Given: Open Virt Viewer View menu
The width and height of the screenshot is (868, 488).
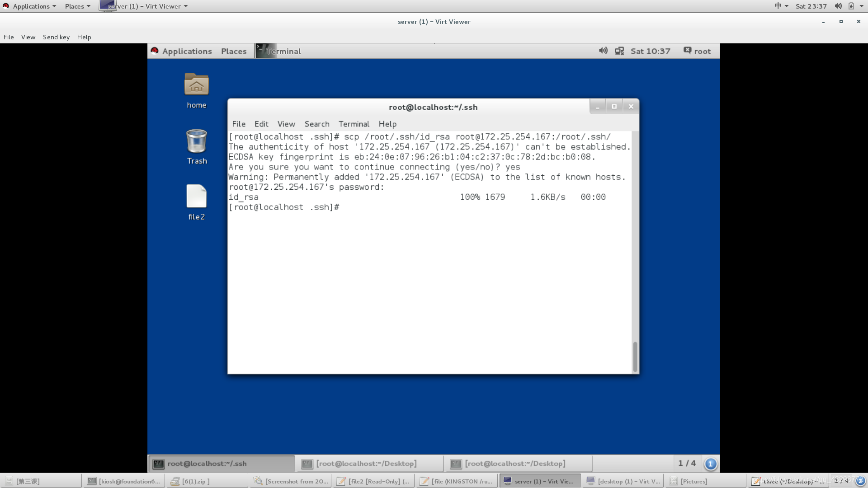Looking at the screenshot, I should click(28, 37).
